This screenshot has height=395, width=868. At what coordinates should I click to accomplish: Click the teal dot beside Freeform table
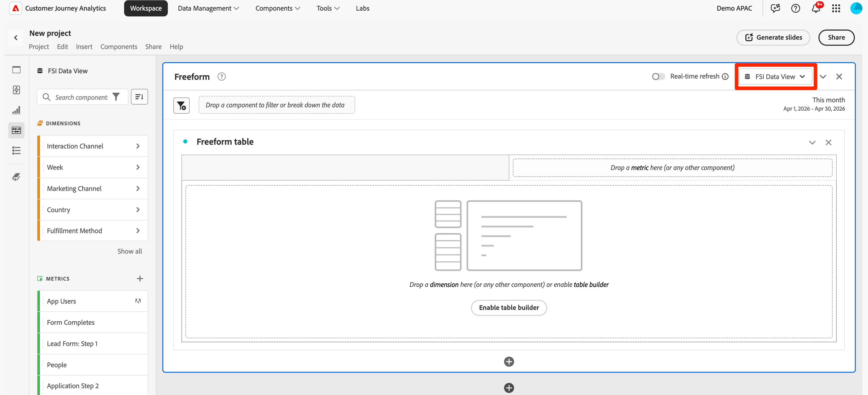185,141
